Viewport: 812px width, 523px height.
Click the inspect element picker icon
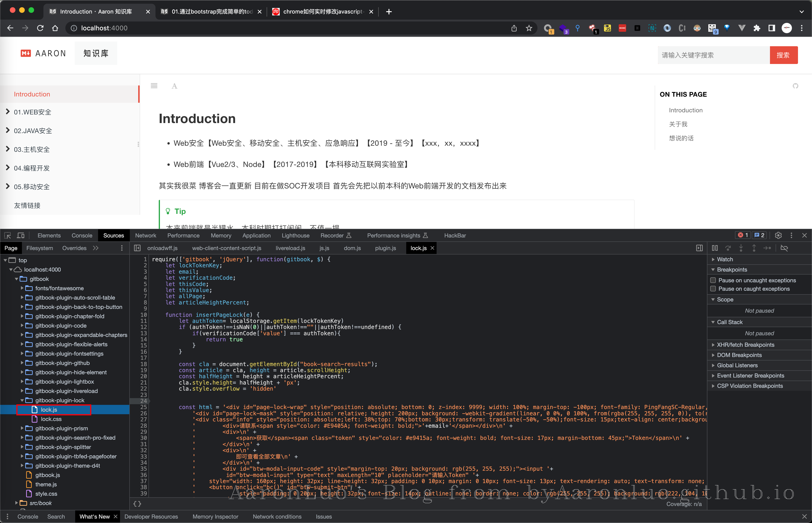7,235
